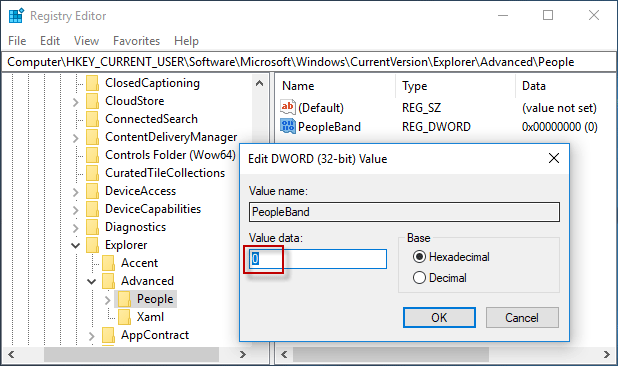The width and height of the screenshot is (618, 366).
Task: Expand the DeviceAccess key
Action: click(x=76, y=192)
